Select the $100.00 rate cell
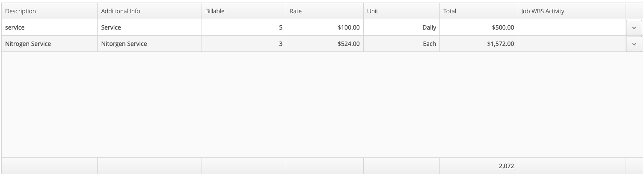 tap(325, 27)
